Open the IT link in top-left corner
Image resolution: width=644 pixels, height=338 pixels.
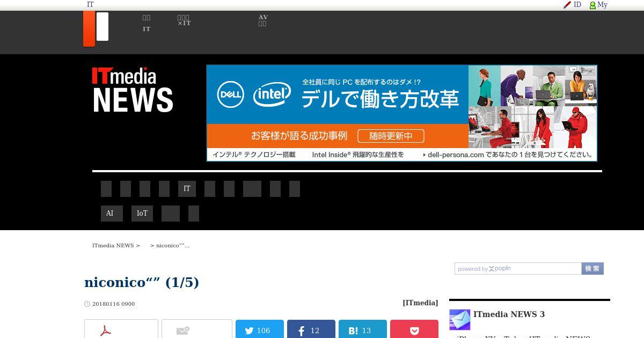click(x=90, y=4)
